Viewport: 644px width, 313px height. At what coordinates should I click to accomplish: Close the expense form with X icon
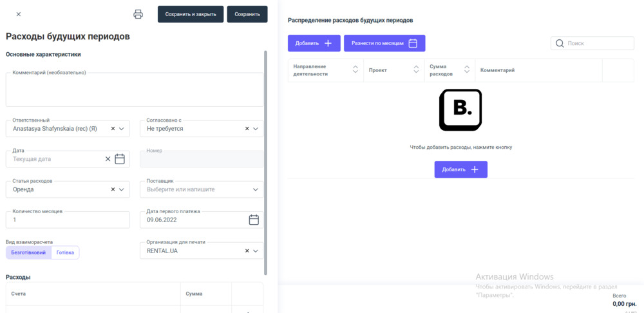18,14
